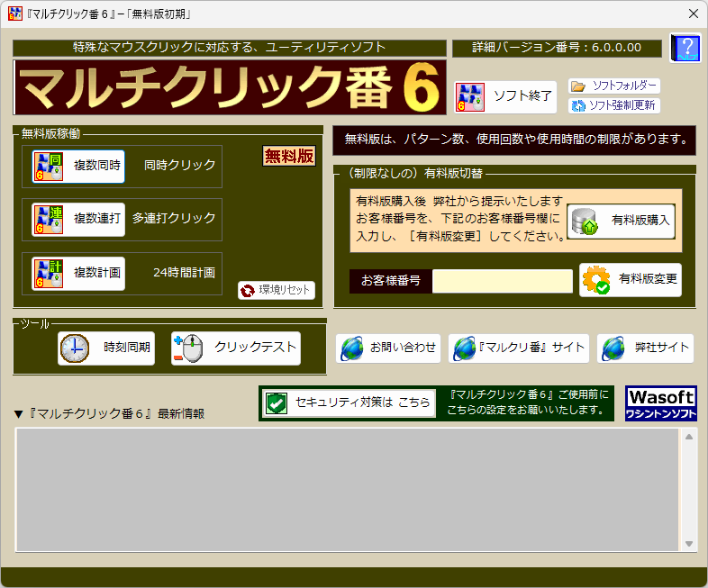708x588 pixels.
Task: Open the お問い合わせ contact link
Action: (388, 348)
